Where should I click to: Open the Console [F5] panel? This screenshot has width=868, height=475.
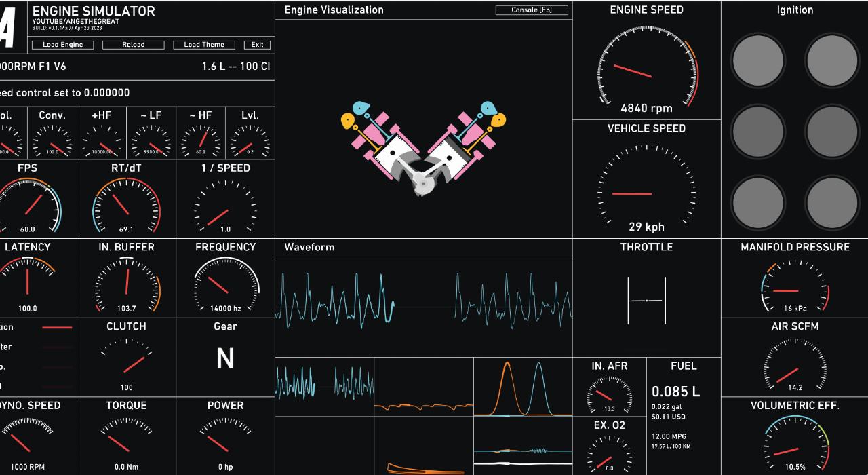click(x=532, y=10)
